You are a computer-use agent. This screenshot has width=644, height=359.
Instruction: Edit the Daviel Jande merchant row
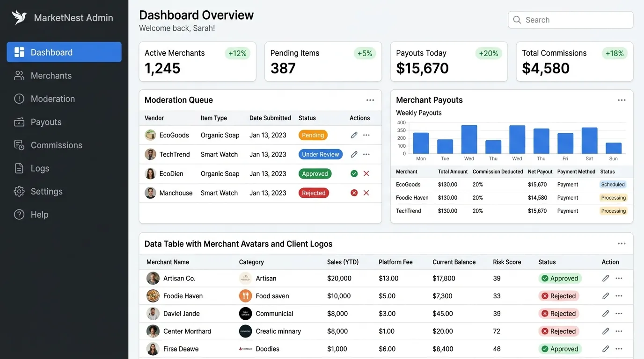click(x=606, y=314)
